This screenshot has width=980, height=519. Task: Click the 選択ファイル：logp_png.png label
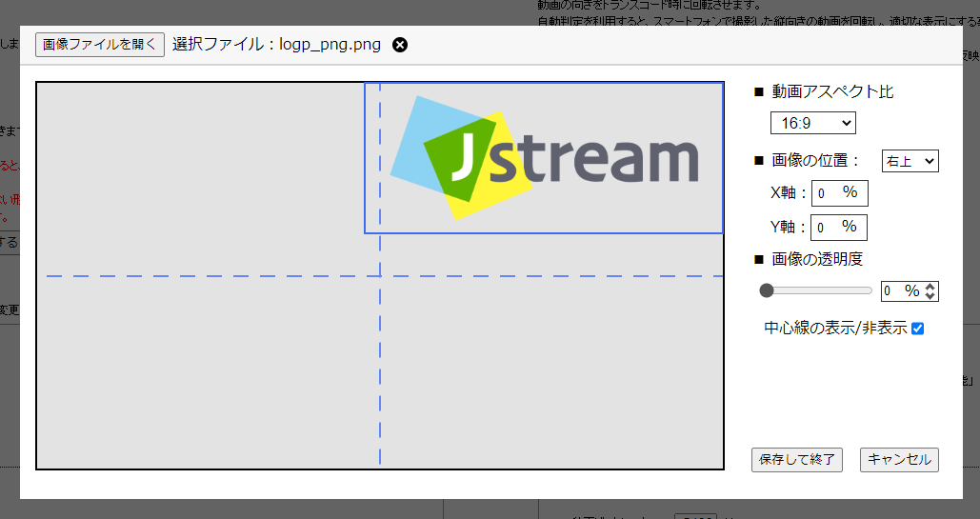276,45
